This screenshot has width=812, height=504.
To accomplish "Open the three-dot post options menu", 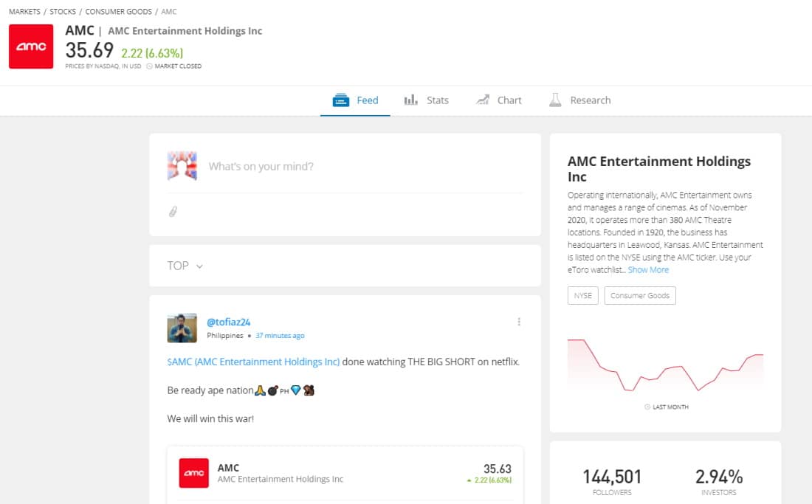I will tap(519, 322).
